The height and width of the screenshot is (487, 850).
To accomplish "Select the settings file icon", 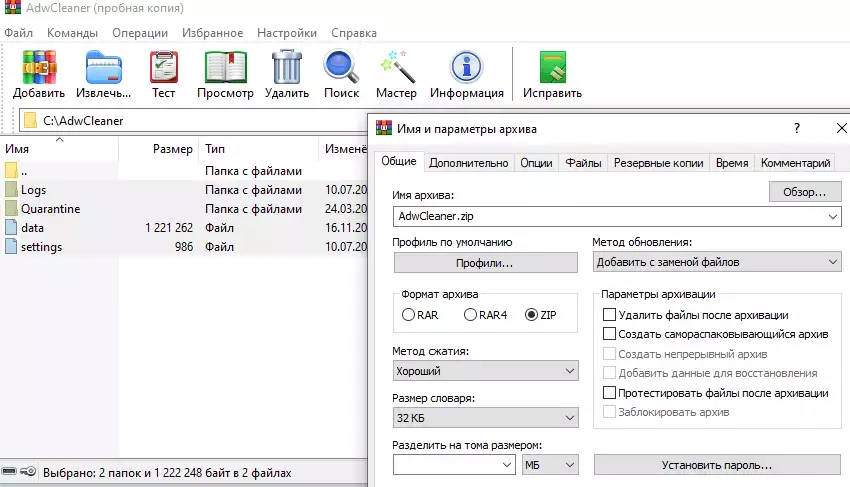I will pos(11,247).
